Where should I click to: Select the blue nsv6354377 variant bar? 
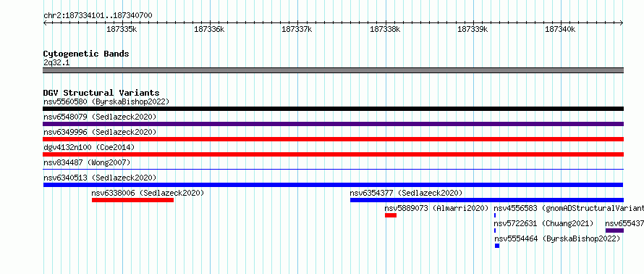487,200
